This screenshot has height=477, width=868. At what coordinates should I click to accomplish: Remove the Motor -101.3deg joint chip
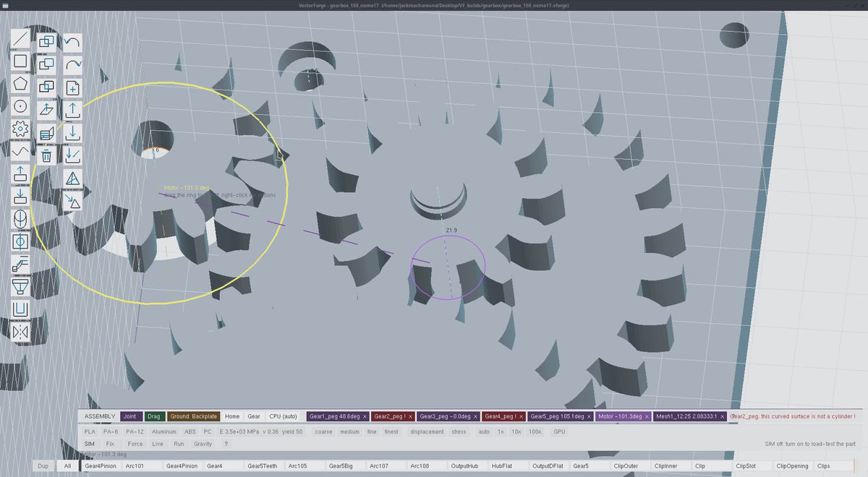[x=646, y=417]
